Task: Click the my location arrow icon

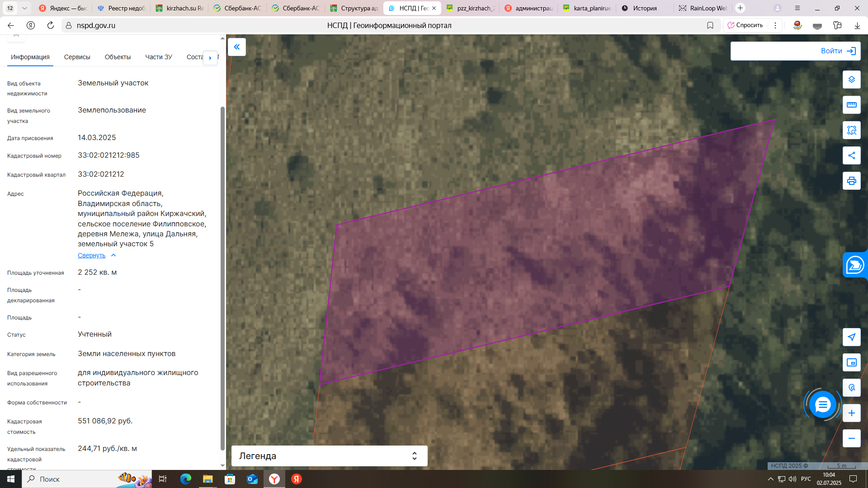Action: coord(851,337)
